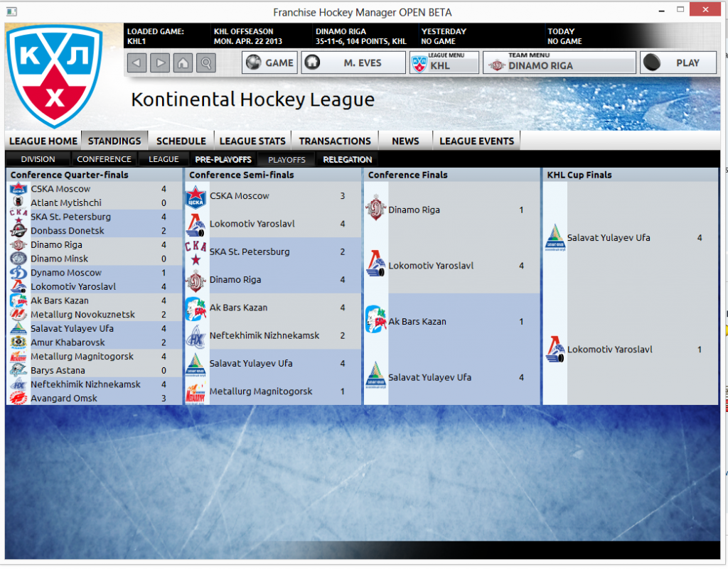
Task: Open the RELEGATION sub-tab
Action: pyautogui.click(x=347, y=159)
